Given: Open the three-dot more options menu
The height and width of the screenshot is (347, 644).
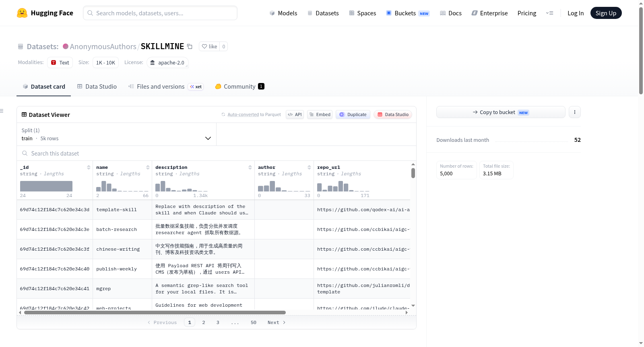Looking at the screenshot, I should click(x=575, y=112).
